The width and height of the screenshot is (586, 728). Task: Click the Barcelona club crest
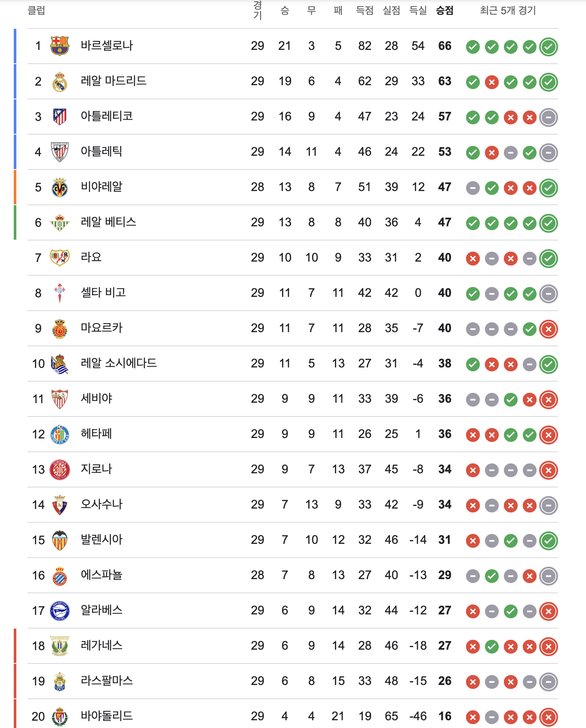point(60,46)
